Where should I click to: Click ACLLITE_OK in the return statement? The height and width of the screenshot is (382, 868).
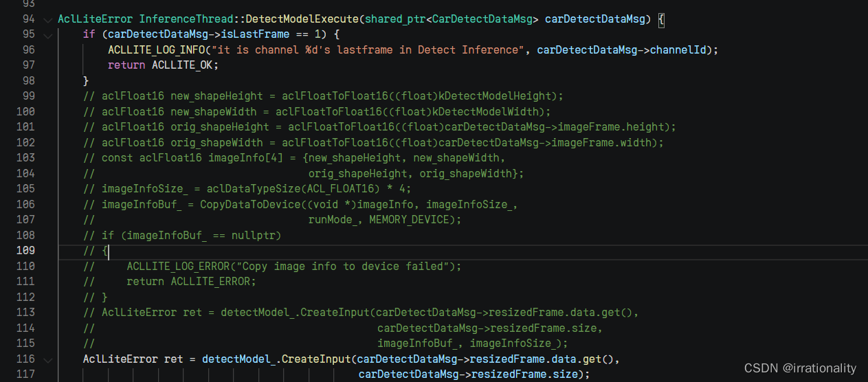click(186, 65)
